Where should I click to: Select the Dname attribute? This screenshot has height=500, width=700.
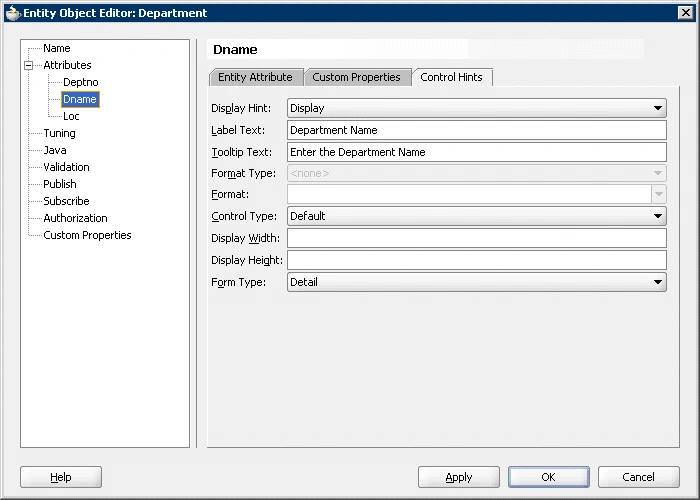pos(80,99)
